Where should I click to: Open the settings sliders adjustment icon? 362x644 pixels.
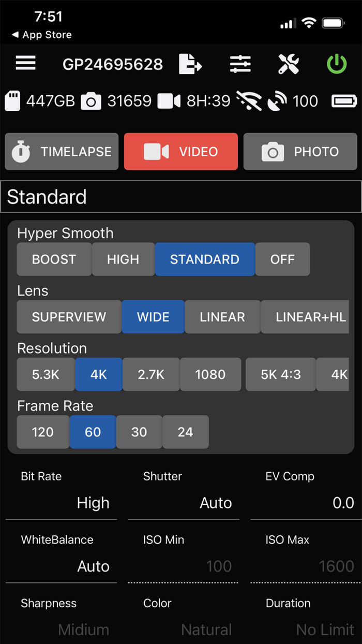240,63
